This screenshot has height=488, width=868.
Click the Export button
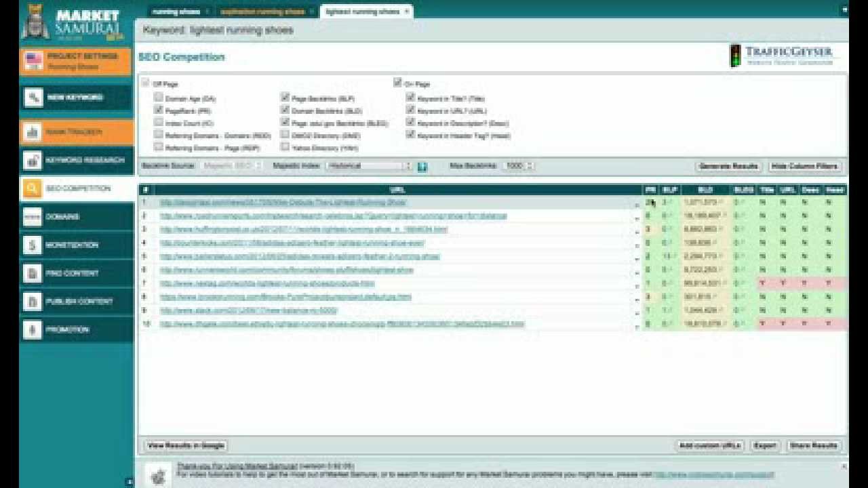click(x=765, y=445)
